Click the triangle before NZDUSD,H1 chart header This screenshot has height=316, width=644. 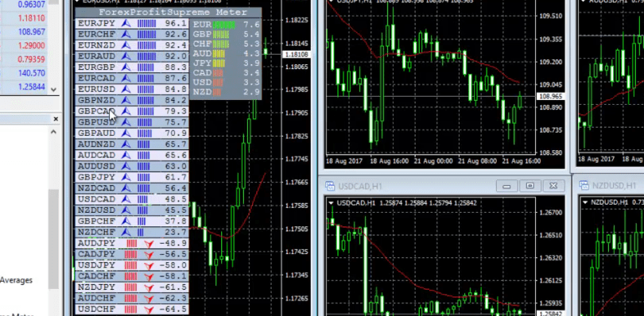584,202
